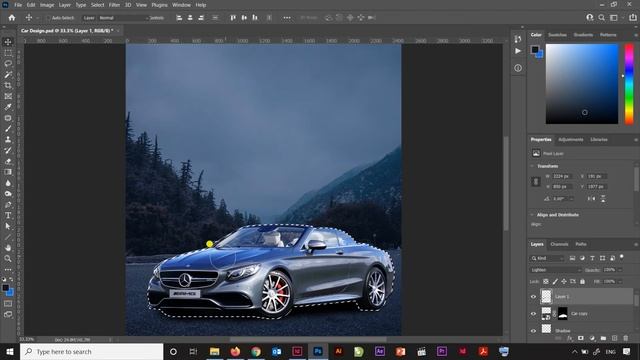This screenshot has width=640, height=360.
Task: Select the Move tool in the toolbar
Action: 8,42
